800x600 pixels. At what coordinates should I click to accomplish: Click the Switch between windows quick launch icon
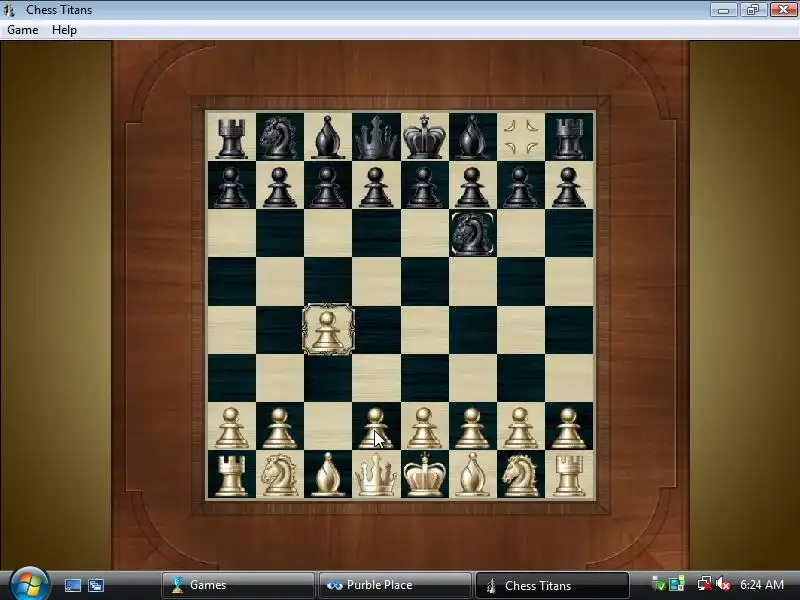96,585
